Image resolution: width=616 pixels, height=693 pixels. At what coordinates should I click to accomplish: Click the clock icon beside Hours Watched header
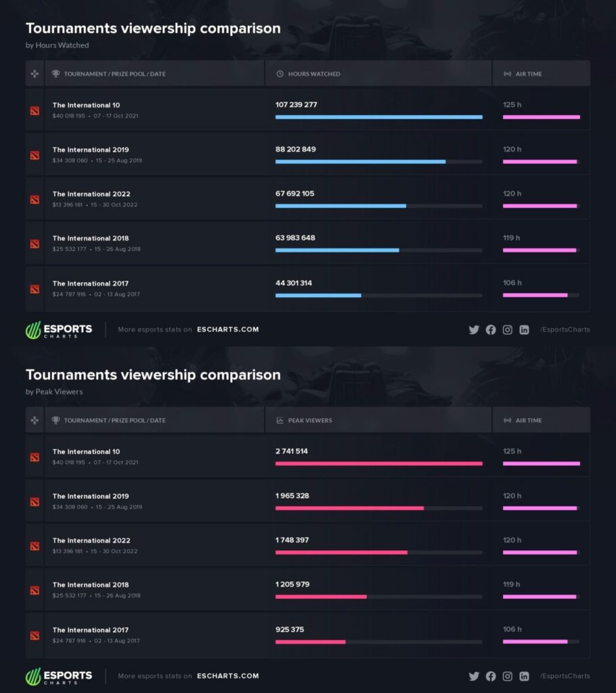pos(280,74)
